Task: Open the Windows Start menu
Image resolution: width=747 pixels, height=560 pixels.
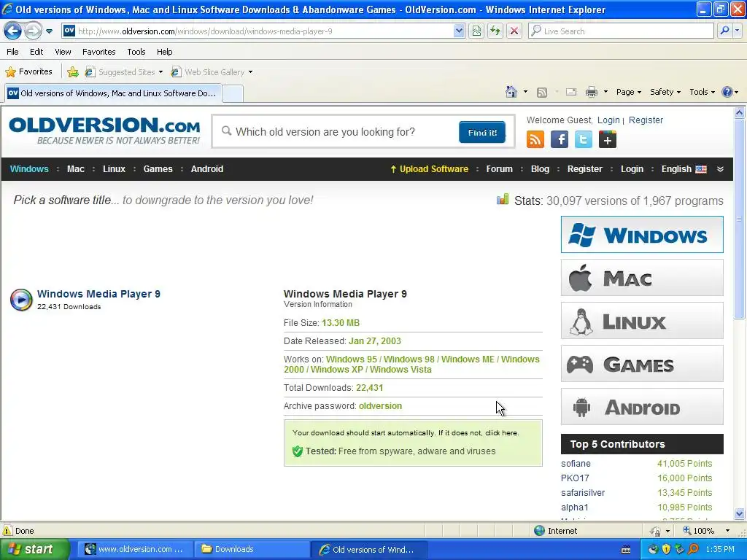Action: click(x=34, y=549)
